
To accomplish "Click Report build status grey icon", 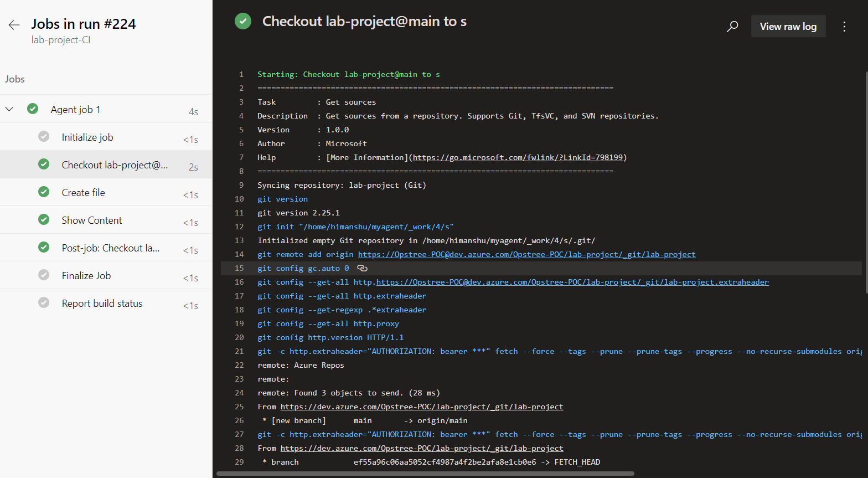I will pyautogui.click(x=44, y=302).
